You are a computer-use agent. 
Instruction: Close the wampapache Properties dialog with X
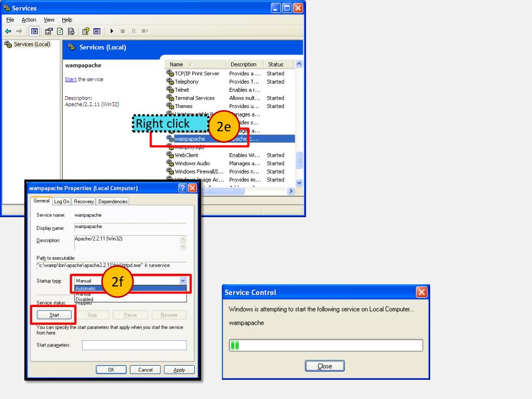pyautogui.click(x=192, y=188)
